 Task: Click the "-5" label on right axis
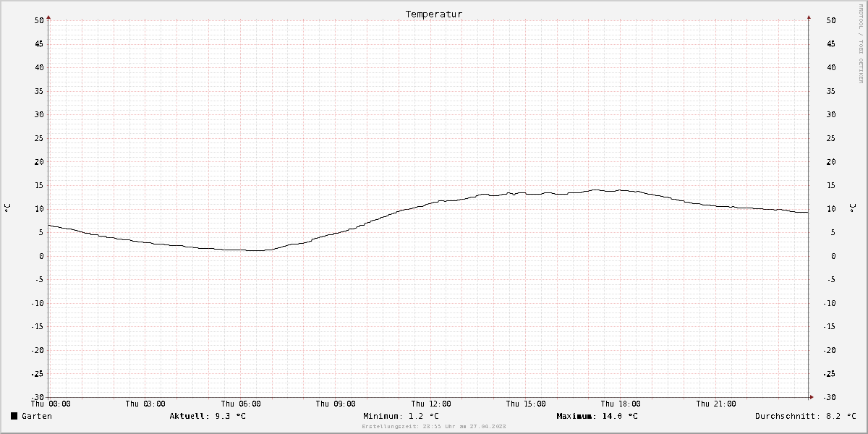tap(831, 280)
